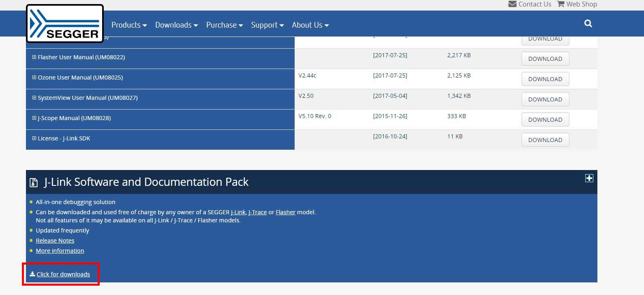Open the Downloads menu
644x295 pixels.
pyautogui.click(x=176, y=25)
